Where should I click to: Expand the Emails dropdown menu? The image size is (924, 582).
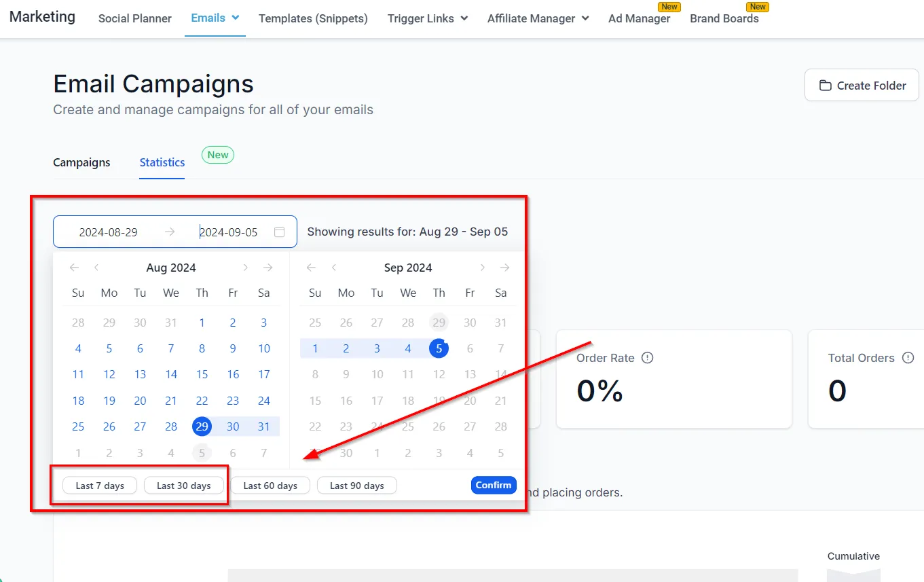click(x=236, y=18)
